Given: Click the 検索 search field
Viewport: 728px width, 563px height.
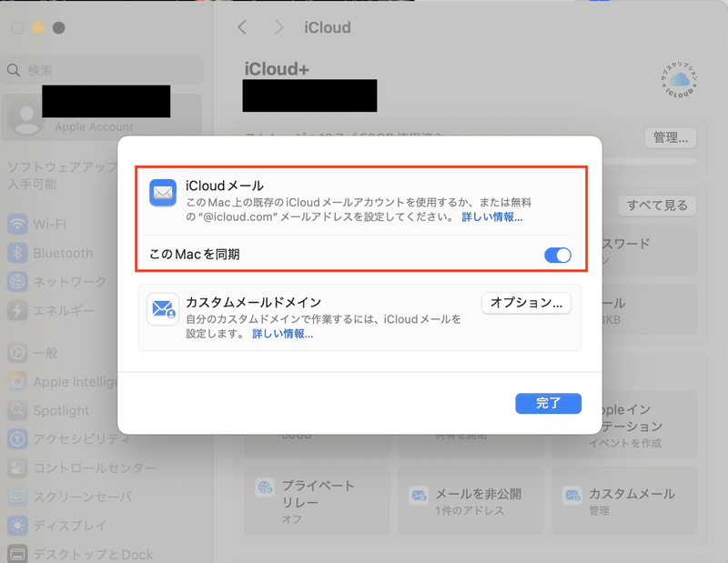Looking at the screenshot, I should click(x=102, y=70).
